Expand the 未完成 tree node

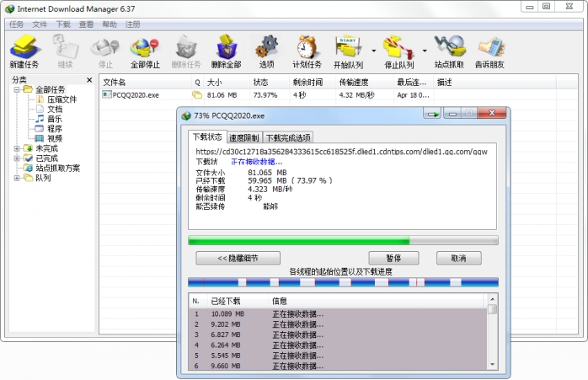click(x=17, y=148)
